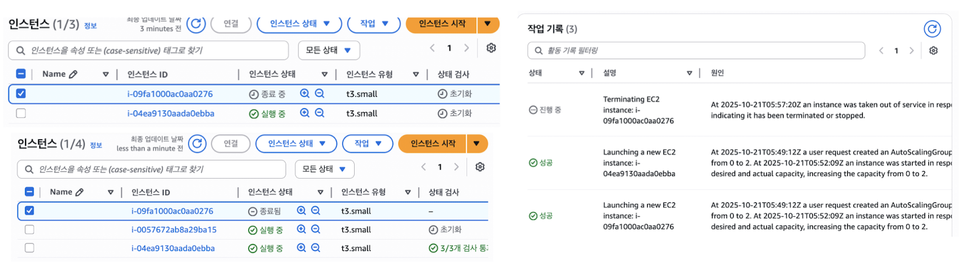This screenshot has width=980, height=266.
Task: Open 작업 menu in top panel
Action: click(x=373, y=24)
